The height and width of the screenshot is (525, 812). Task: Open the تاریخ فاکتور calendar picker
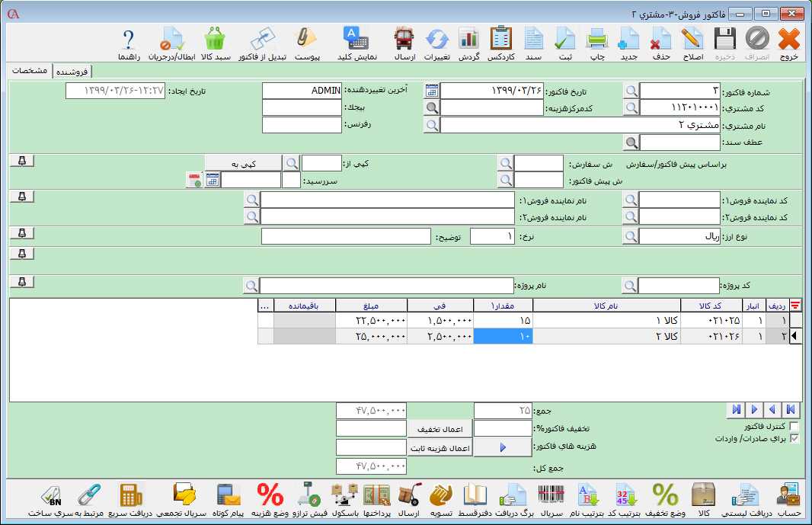pyautogui.click(x=432, y=91)
